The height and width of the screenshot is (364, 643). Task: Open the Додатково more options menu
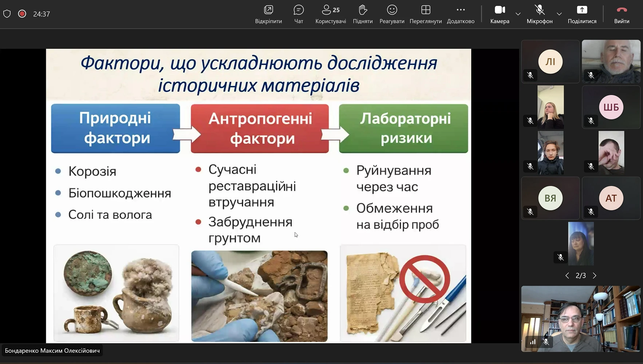(x=461, y=14)
